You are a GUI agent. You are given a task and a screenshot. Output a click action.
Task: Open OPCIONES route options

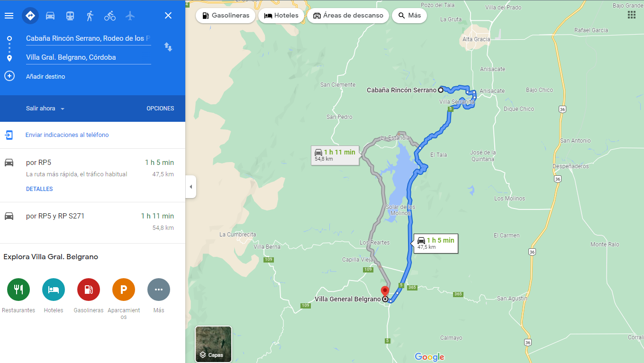click(x=160, y=109)
